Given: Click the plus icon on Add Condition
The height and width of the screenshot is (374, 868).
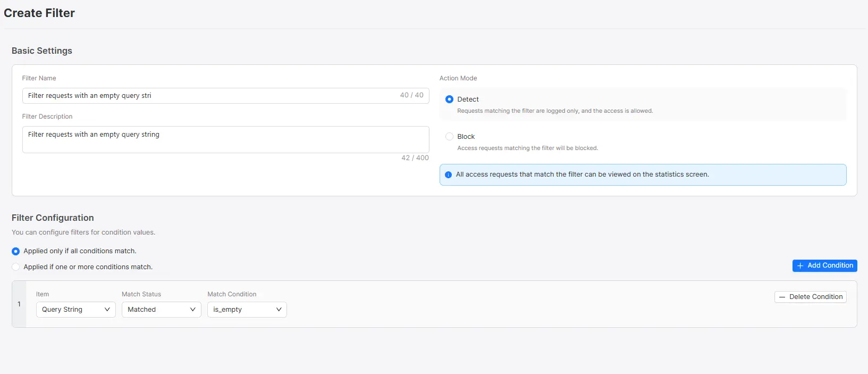Looking at the screenshot, I should (x=800, y=265).
